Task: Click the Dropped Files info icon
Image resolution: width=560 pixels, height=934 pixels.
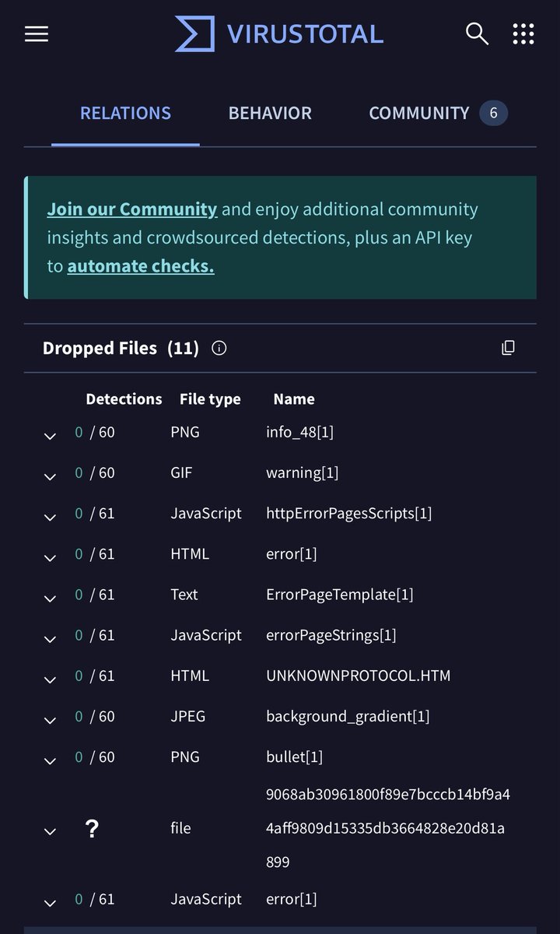Action: 219,348
